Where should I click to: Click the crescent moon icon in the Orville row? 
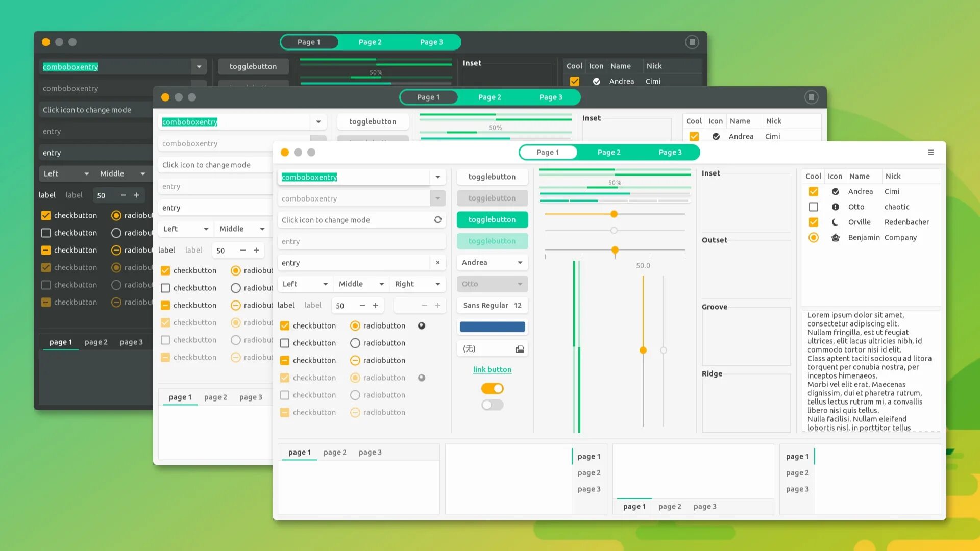[x=835, y=222]
